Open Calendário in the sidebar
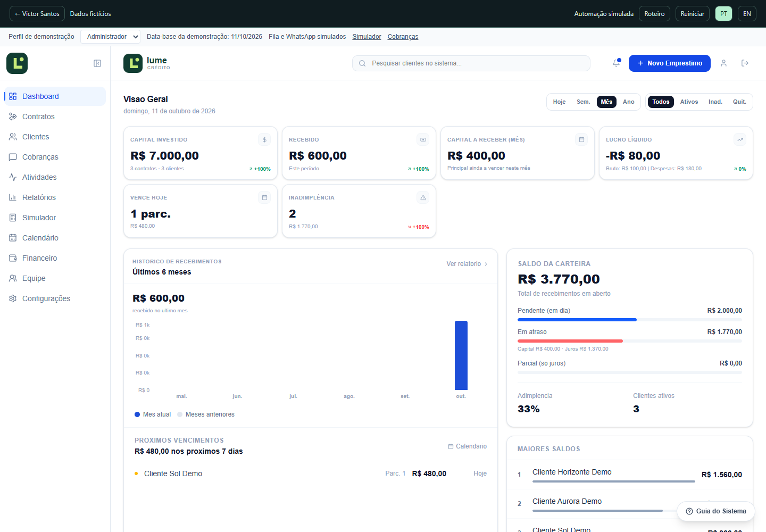Screen dimensions: 766x532 55,238
